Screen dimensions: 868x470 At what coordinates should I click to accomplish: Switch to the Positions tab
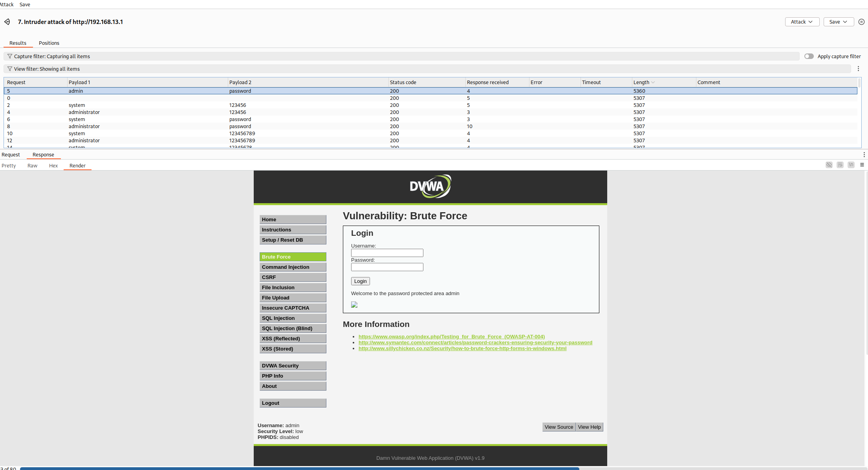[x=49, y=43]
